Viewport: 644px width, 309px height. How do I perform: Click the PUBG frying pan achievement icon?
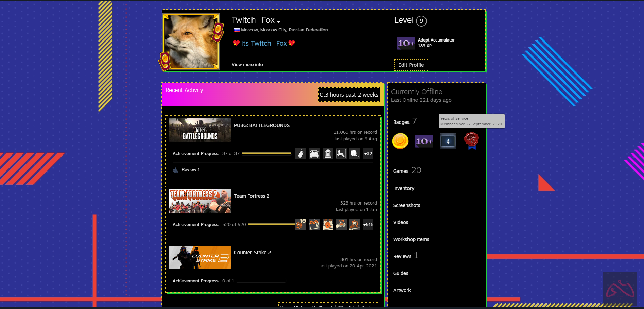(x=355, y=154)
